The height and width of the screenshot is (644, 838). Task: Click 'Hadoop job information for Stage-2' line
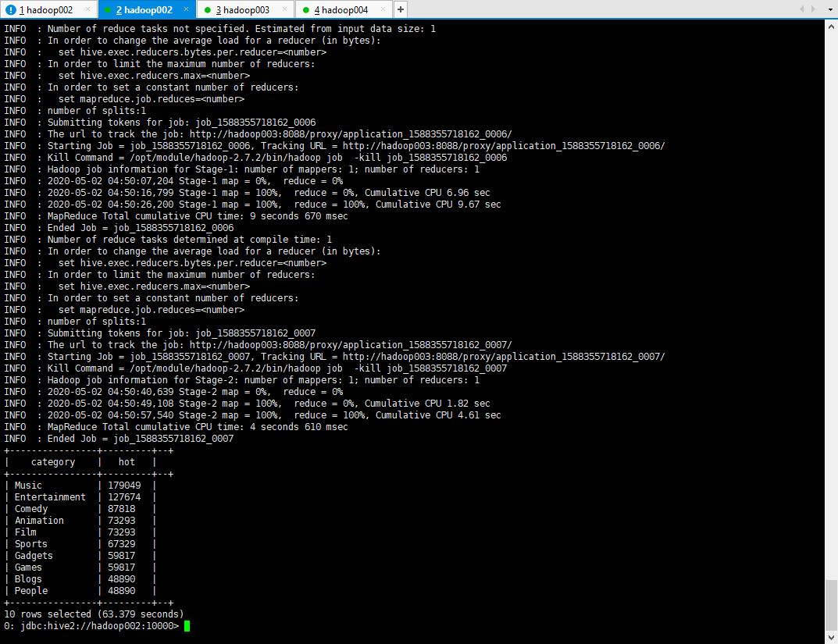[242, 380]
